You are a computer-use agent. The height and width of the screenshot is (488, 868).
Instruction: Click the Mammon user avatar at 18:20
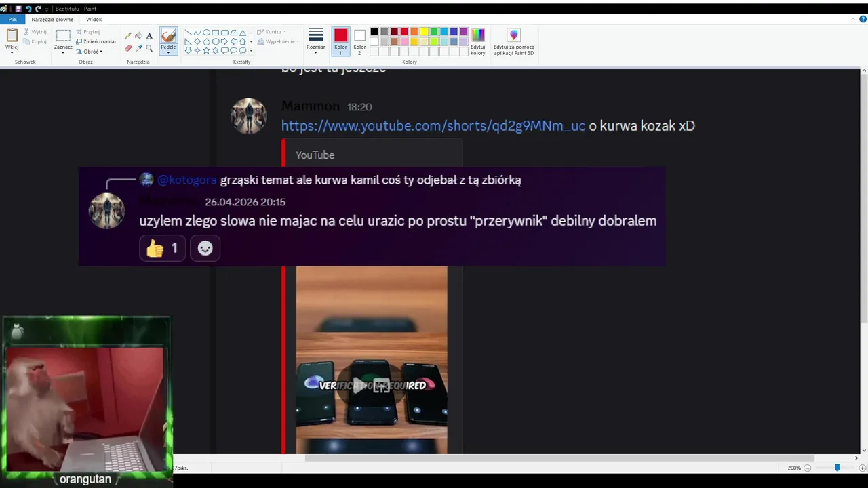coord(249,116)
